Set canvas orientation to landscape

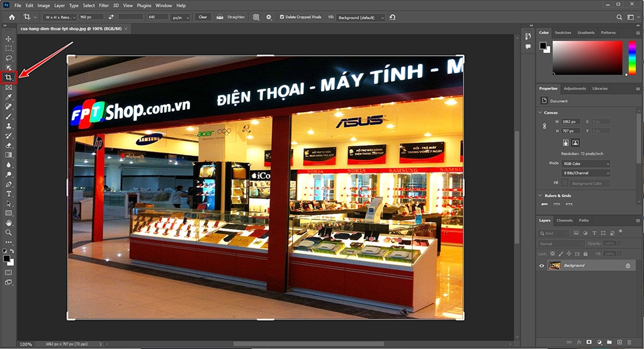[x=576, y=143]
